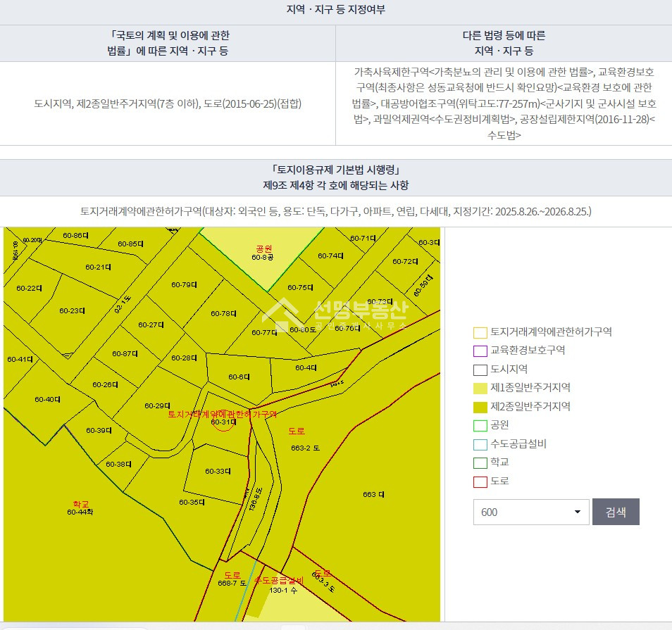Select parcel 60-72대 on the map
The width and height of the screenshot is (672, 630).
(x=405, y=261)
